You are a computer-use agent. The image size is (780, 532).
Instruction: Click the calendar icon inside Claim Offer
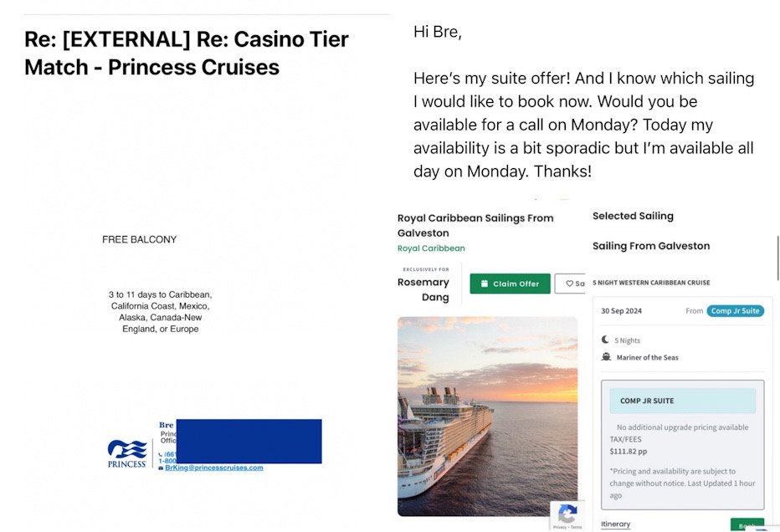point(484,284)
